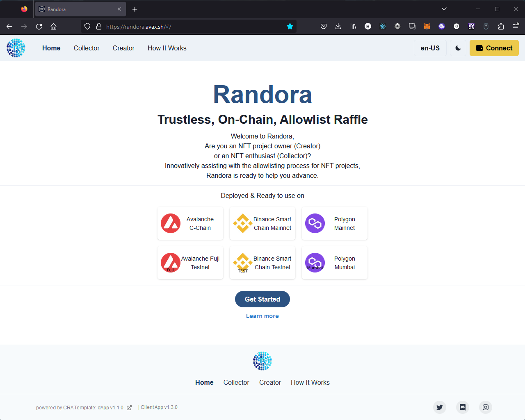Open the tracking protection shield icon
525x420 pixels.
coord(87,26)
